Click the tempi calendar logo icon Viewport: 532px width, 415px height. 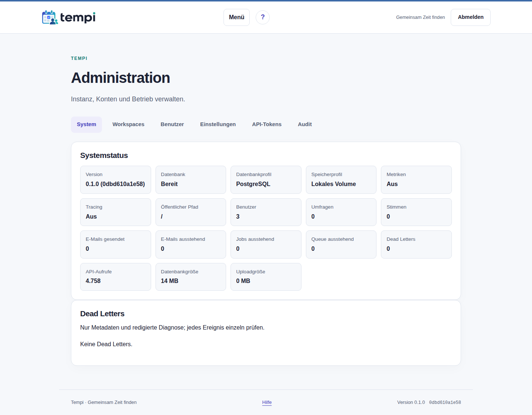(x=50, y=17)
